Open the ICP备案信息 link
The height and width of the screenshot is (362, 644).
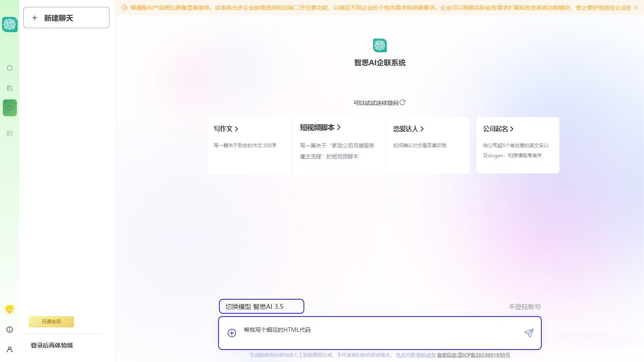click(x=473, y=355)
